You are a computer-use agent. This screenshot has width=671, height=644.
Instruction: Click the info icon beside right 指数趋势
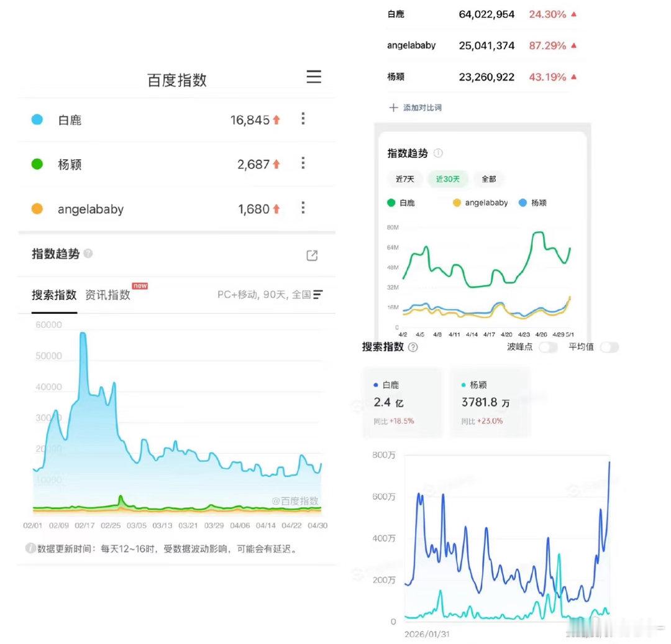click(x=438, y=153)
